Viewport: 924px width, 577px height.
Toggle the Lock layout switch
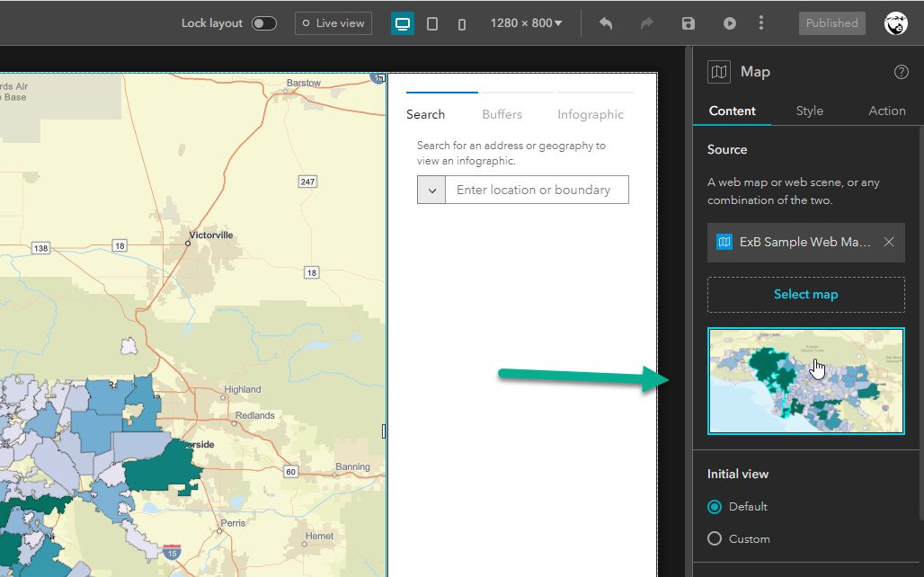[263, 23]
